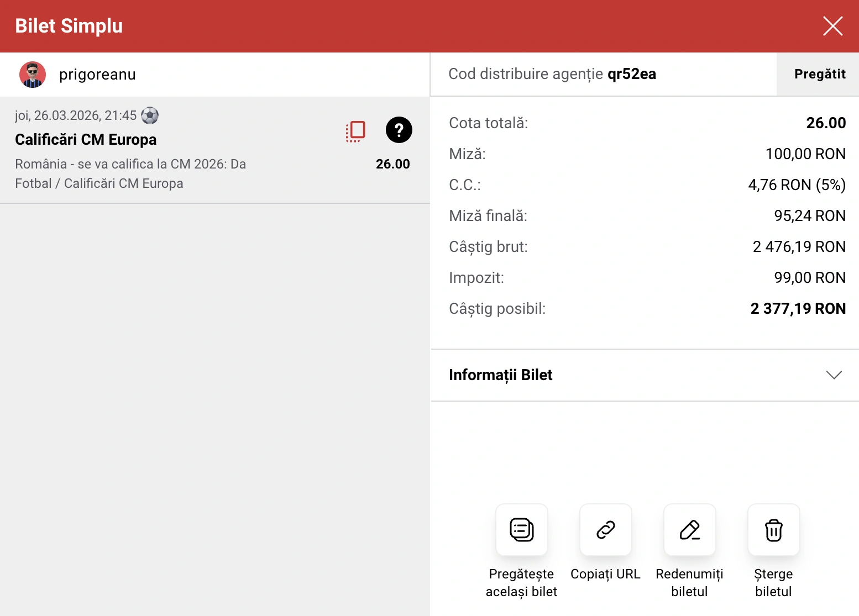Delete the ticket with the trash icon

pyautogui.click(x=773, y=530)
